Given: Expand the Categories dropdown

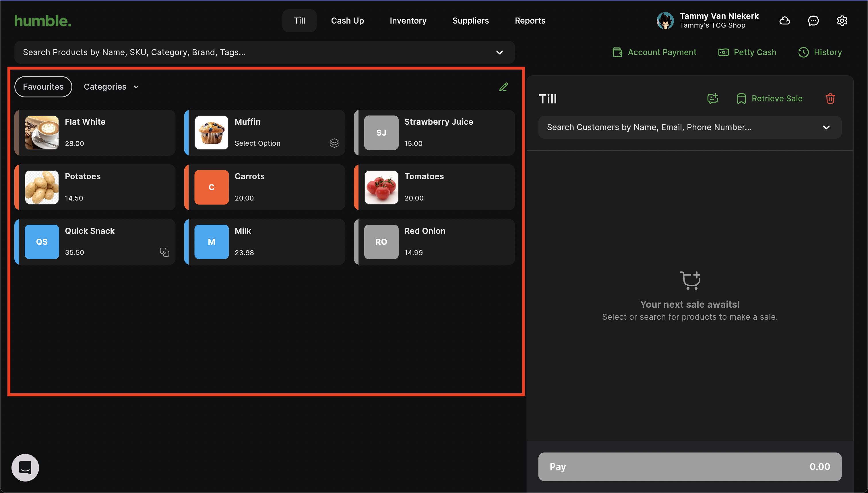Looking at the screenshot, I should (x=111, y=87).
